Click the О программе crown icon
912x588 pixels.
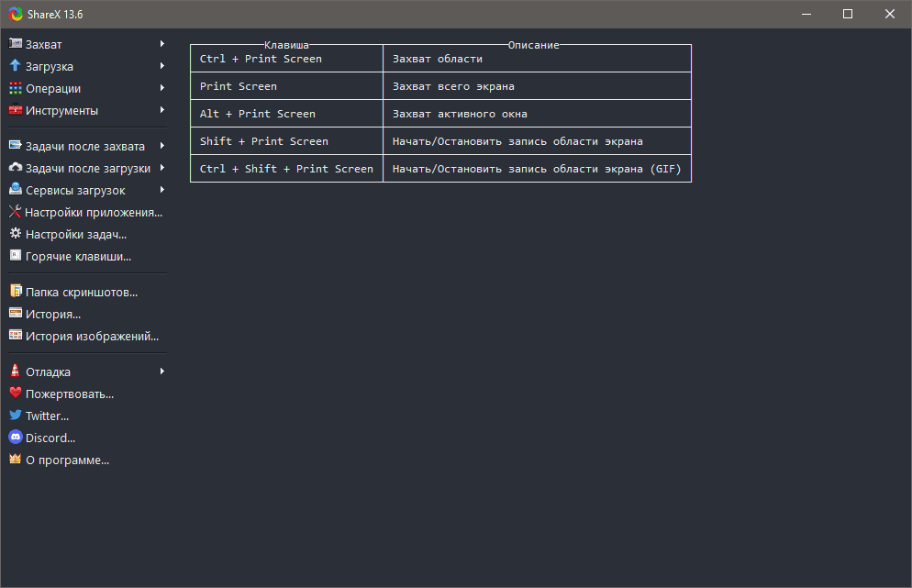coord(16,460)
